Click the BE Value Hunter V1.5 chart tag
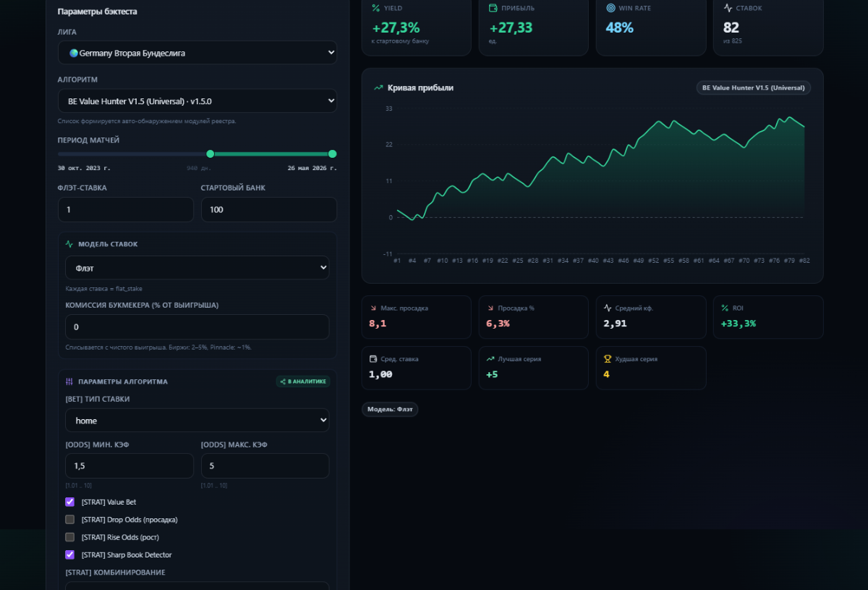 754,88
